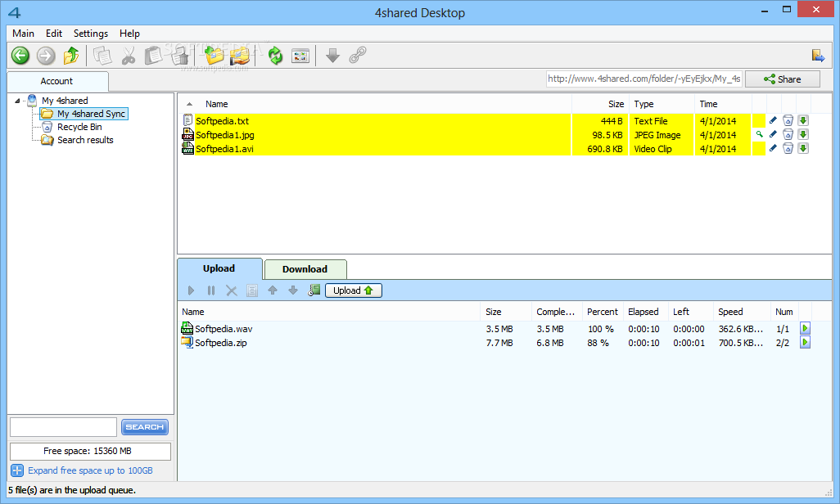The width and height of the screenshot is (840, 504).
Task: Click the Upload button with green arrow
Action: click(x=353, y=290)
